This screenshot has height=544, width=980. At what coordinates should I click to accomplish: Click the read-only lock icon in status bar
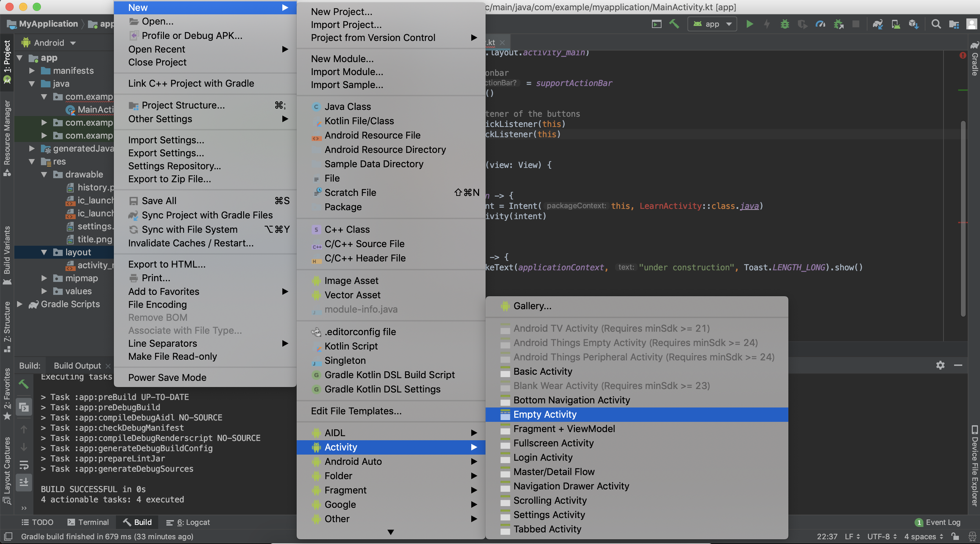955,536
